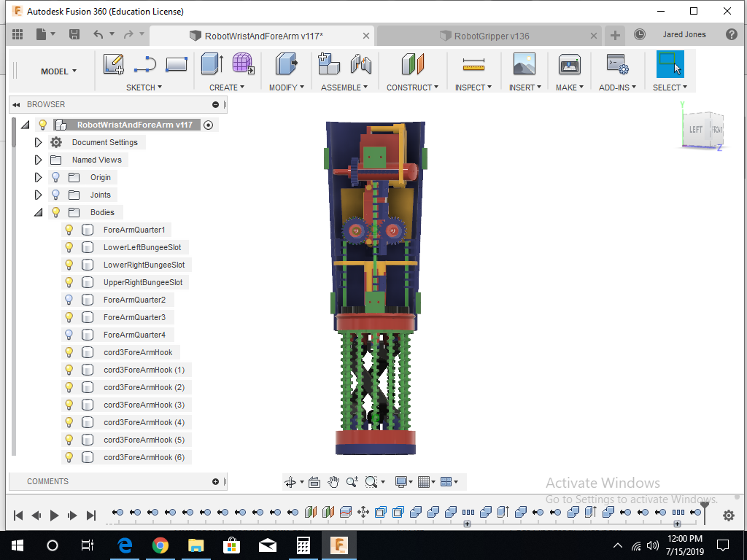Expand the Origin folder node
The height and width of the screenshot is (560, 747).
point(38,177)
